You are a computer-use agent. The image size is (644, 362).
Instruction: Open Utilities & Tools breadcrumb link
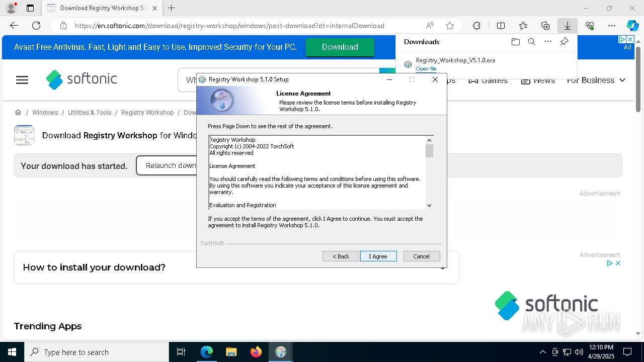pyautogui.click(x=90, y=113)
